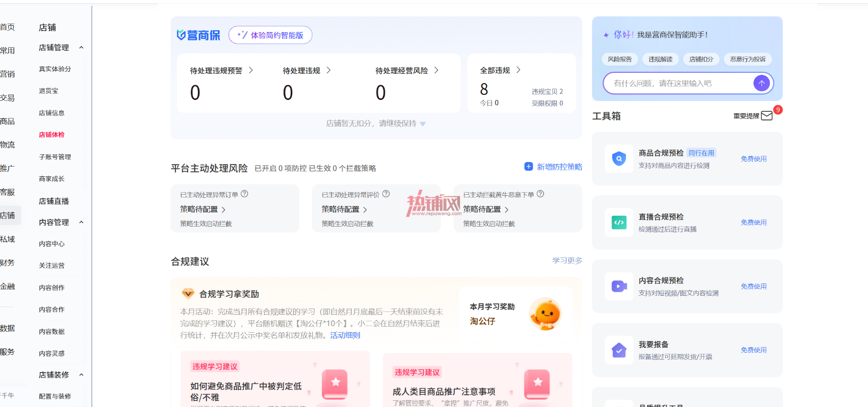Click the purple send arrow in assistant box

point(761,83)
